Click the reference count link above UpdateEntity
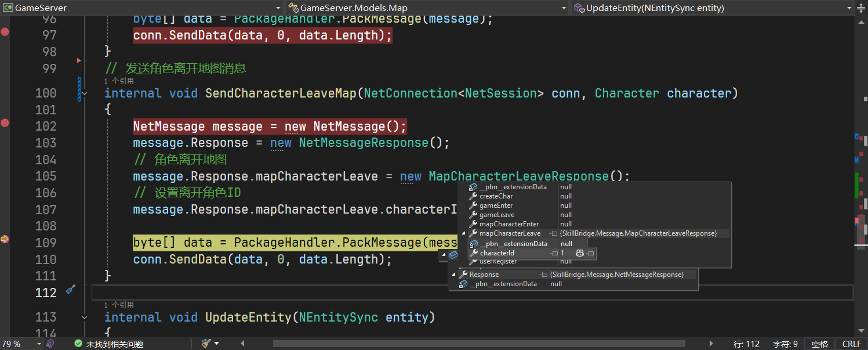The height and width of the screenshot is (350, 868). [119, 305]
